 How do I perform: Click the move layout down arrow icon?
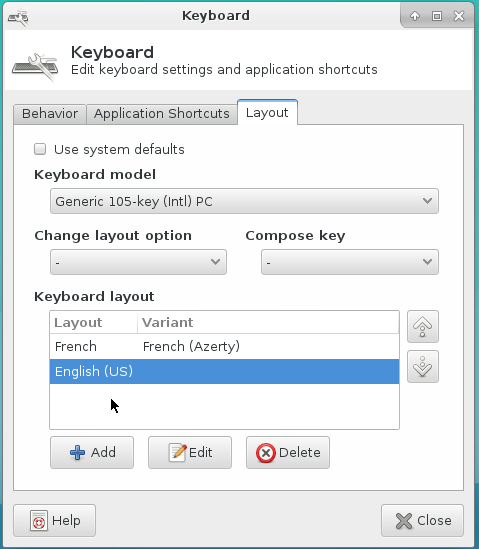click(x=423, y=366)
